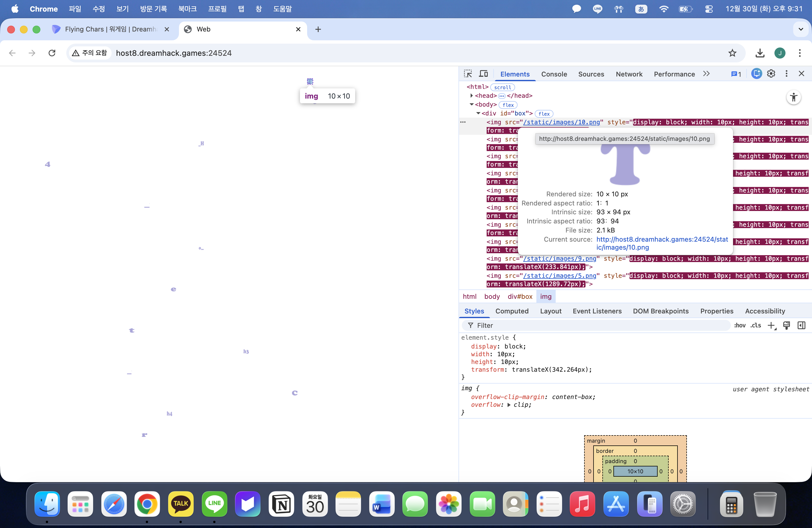Toggle the computed styles sidebar icon
The image size is (812, 528).
pos(802,325)
